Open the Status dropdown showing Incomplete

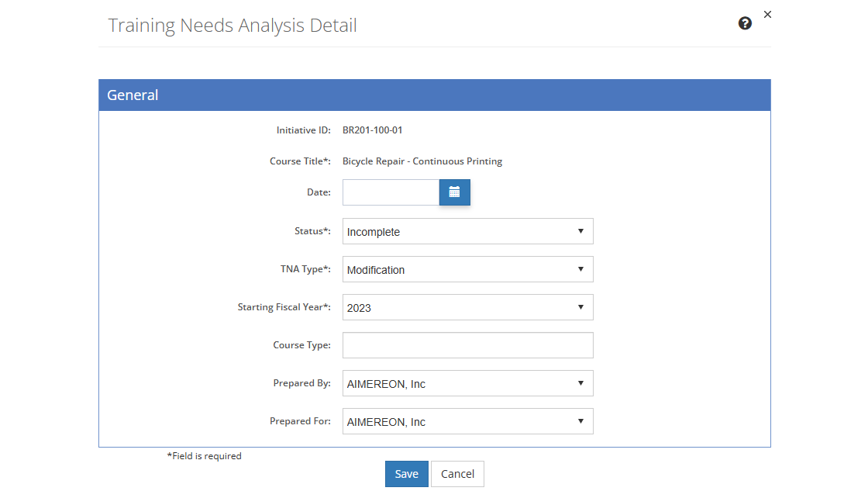click(x=468, y=232)
